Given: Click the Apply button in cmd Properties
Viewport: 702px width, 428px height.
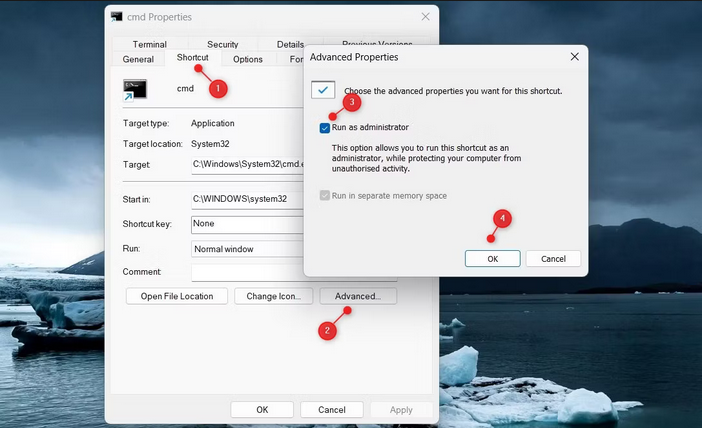Looking at the screenshot, I should coord(401,410).
